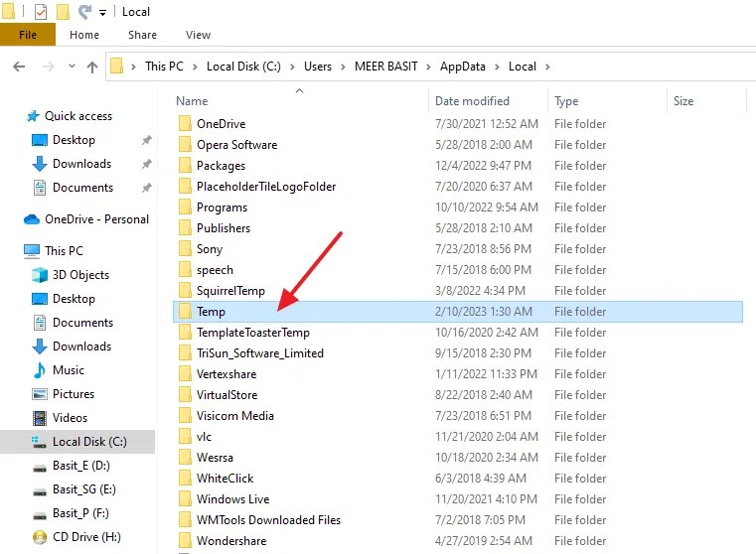Screen dimensions: 756x554
Task: Select the speech folder icon
Action: click(x=185, y=270)
